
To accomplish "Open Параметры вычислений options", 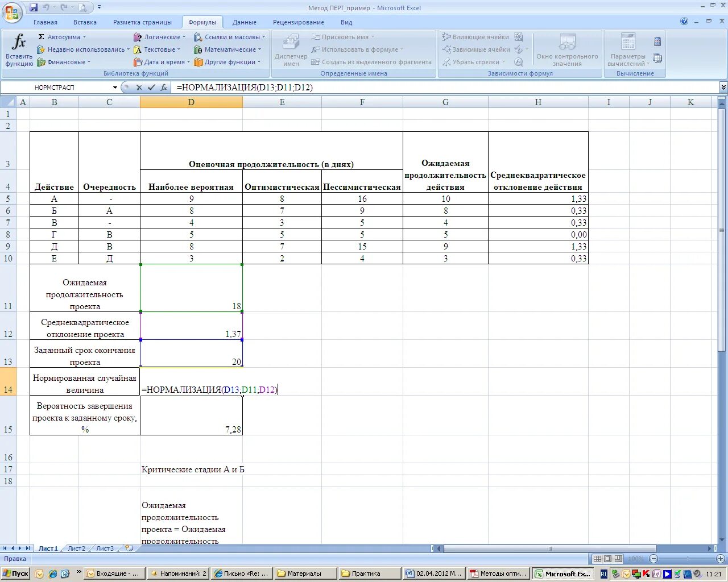I will 628,50.
